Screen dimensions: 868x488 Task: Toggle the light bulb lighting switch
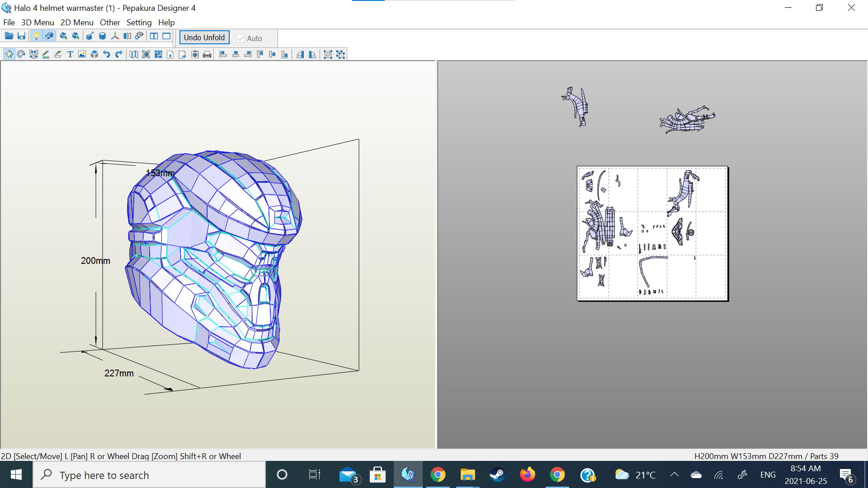click(36, 36)
